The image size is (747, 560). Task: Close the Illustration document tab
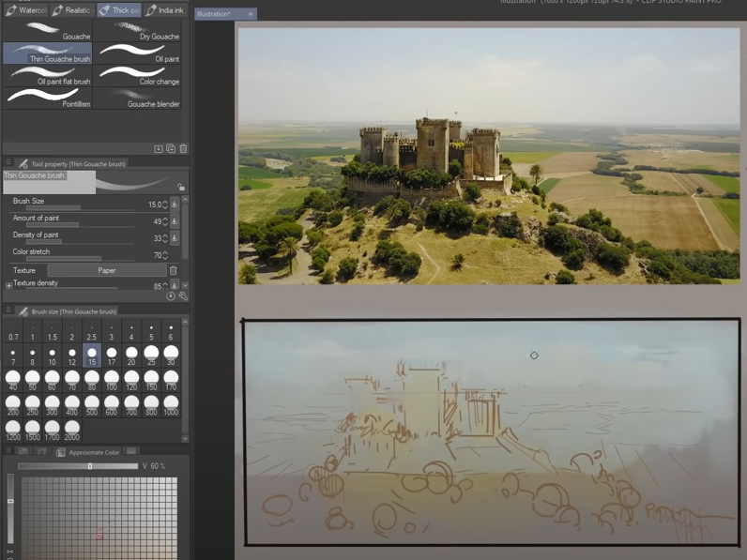coord(251,14)
